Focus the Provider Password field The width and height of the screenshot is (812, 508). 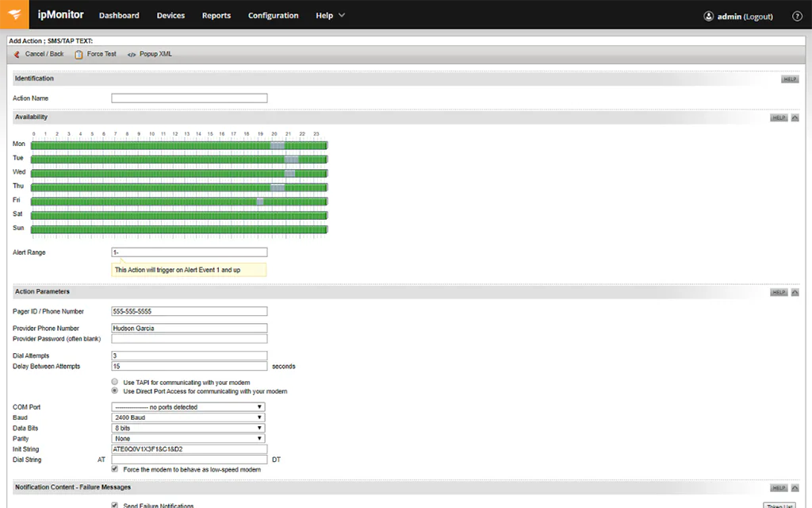pos(190,339)
